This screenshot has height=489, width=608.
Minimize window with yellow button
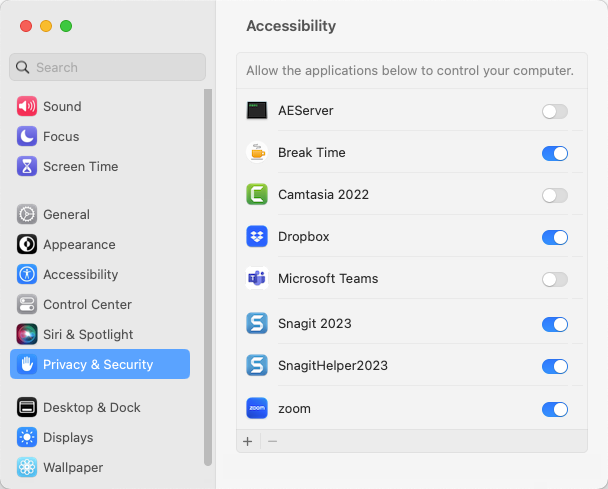point(46,26)
